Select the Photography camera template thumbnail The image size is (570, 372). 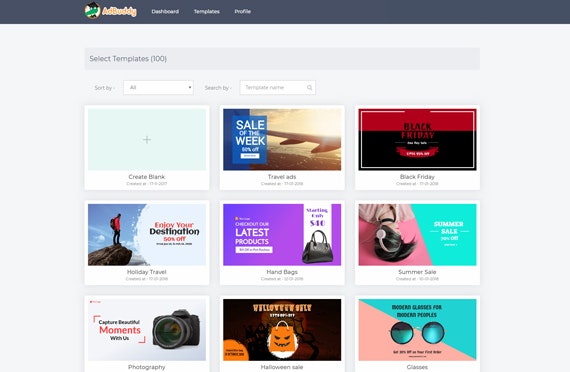coord(147,330)
